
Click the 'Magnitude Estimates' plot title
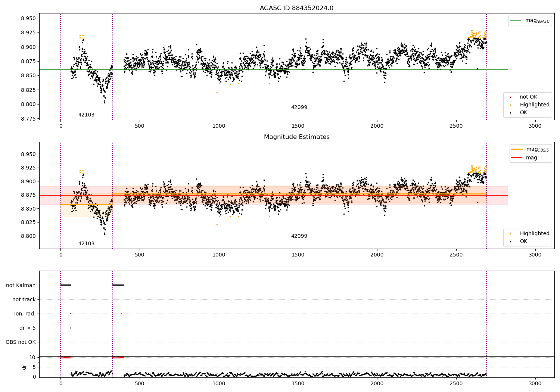296,137
